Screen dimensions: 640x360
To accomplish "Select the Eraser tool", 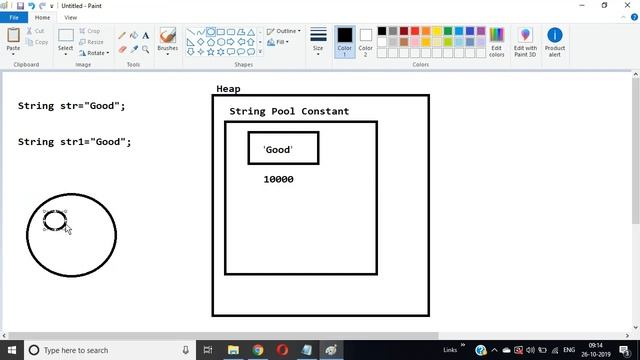I will (122, 49).
